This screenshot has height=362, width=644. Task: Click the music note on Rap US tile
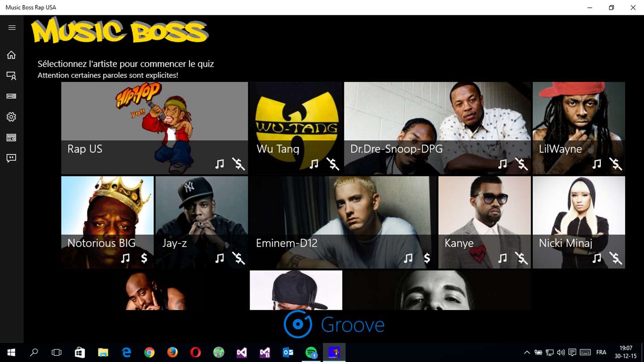tap(219, 164)
